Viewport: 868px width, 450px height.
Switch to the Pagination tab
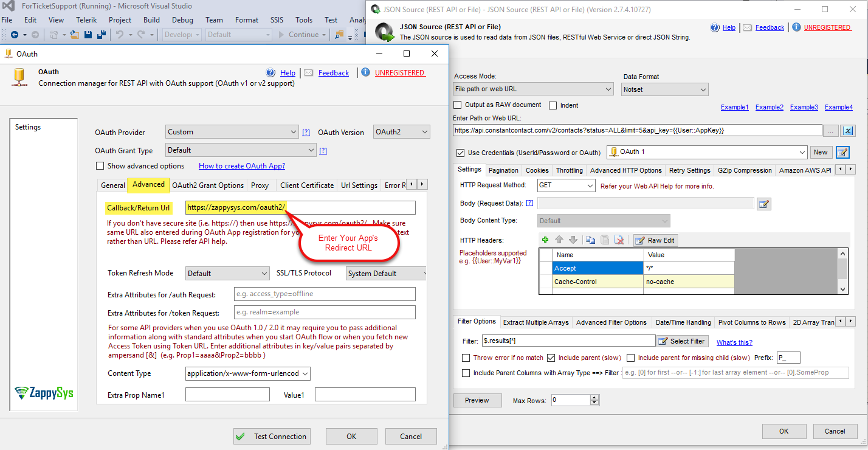click(x=503, y=170)
